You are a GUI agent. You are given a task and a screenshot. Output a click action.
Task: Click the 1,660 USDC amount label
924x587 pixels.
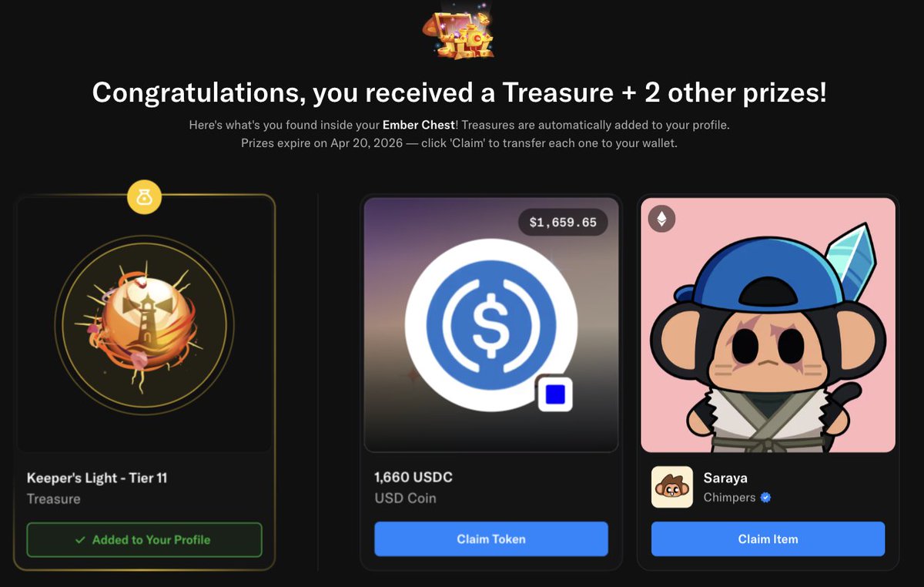pyautogui.click(x=413, y=478)
